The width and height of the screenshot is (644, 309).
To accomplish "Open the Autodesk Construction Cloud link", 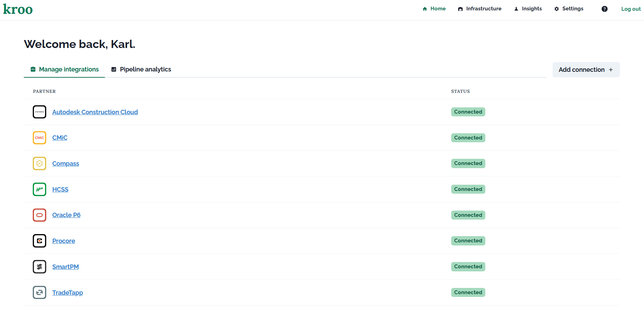I will 95,112.
